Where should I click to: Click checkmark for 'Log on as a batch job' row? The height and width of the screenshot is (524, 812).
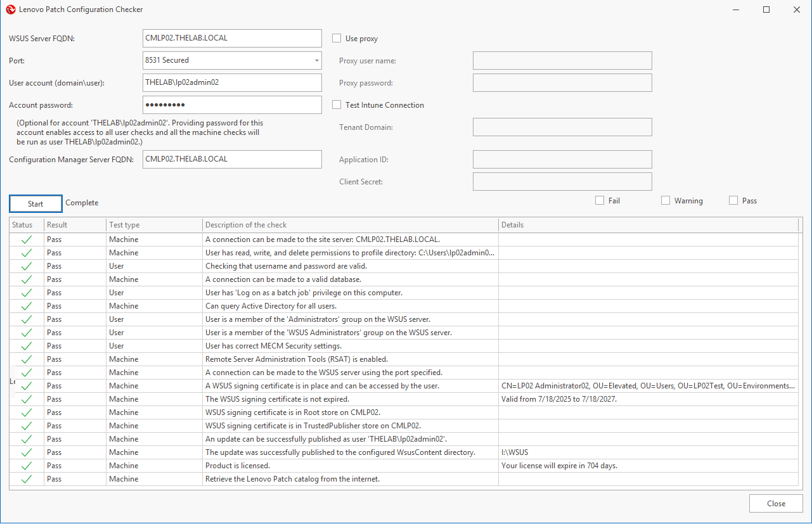[x=27, y=293]
